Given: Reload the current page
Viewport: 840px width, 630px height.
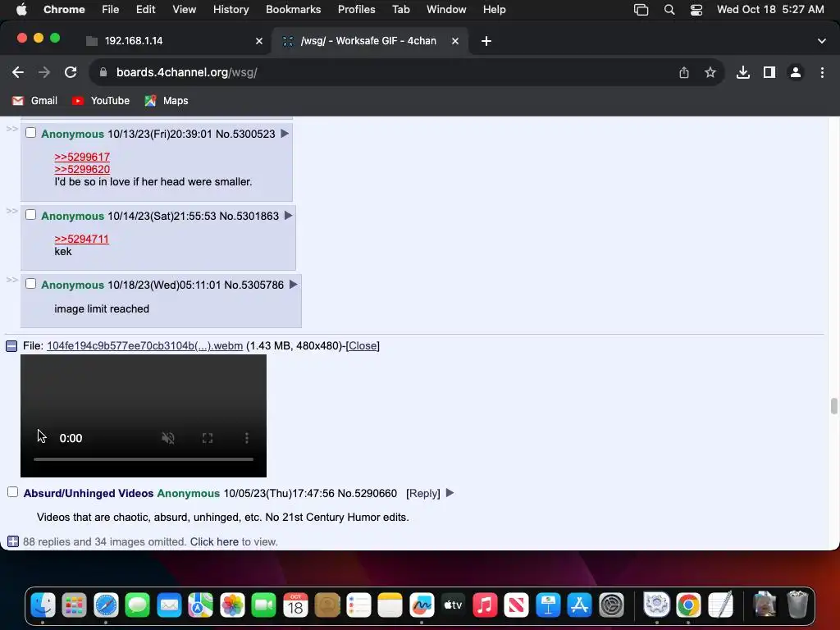Looking at the screenshot, I should [x=71, y=72].
